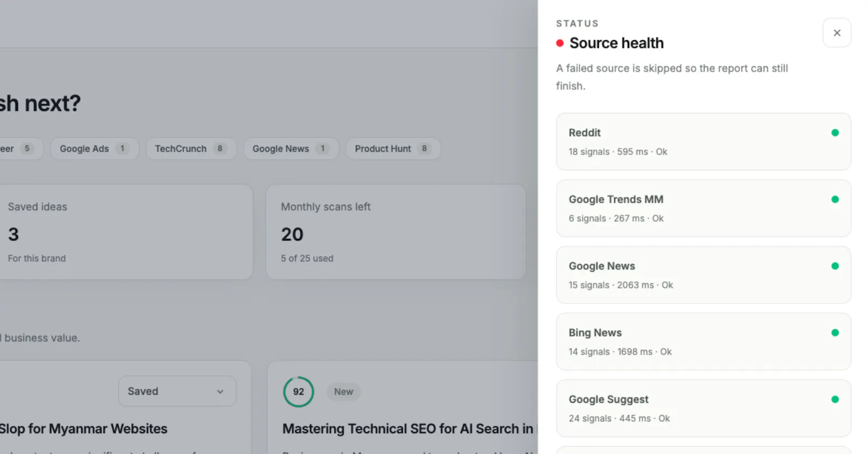Click the Monthly scans left card
This screenshot has width=868, height=454.
pyautogui.click(x=395, y=232)
